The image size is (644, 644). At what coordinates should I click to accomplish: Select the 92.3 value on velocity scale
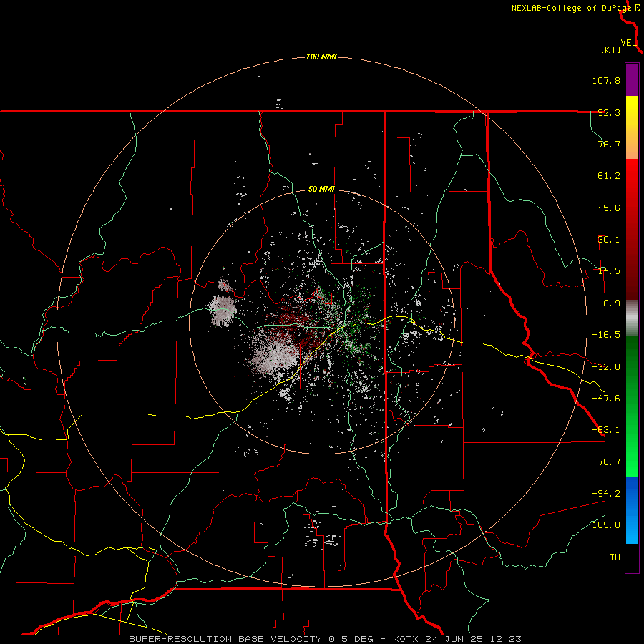pos(609,112)
